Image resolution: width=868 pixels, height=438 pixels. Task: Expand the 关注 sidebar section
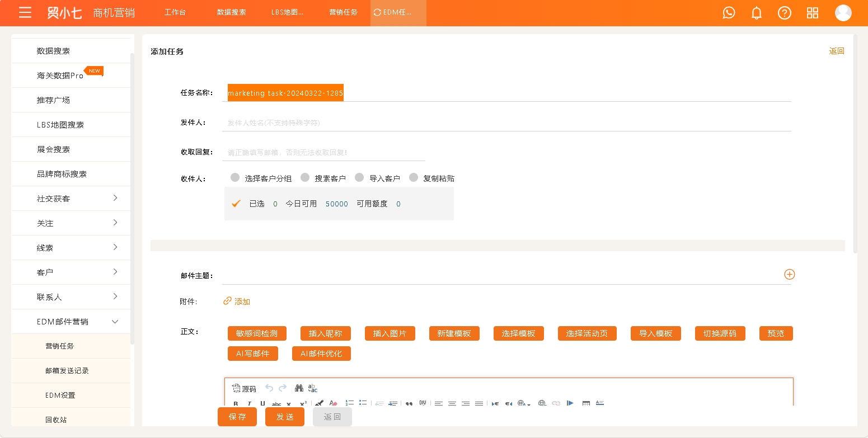[115, 222]
